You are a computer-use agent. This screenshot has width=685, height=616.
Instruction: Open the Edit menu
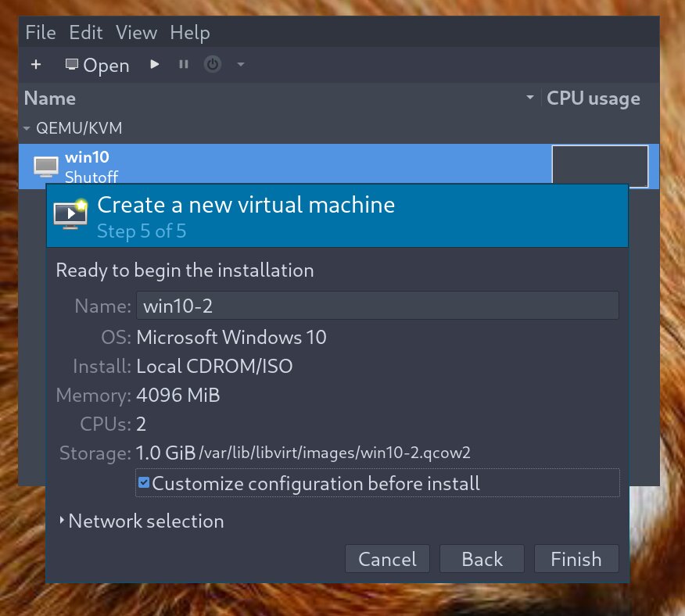(86, 33)
